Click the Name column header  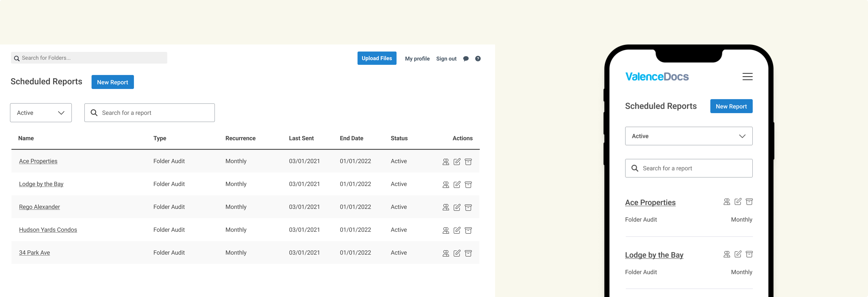(x=26, y=138)
